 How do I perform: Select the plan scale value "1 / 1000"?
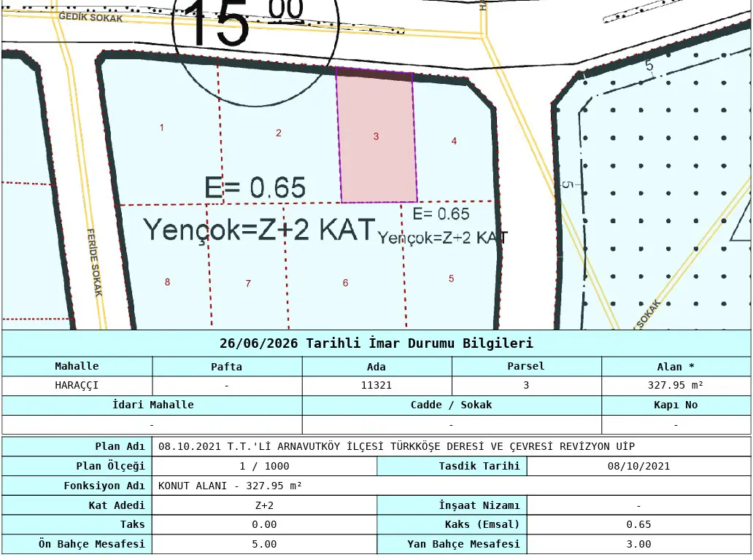point(265,466)
